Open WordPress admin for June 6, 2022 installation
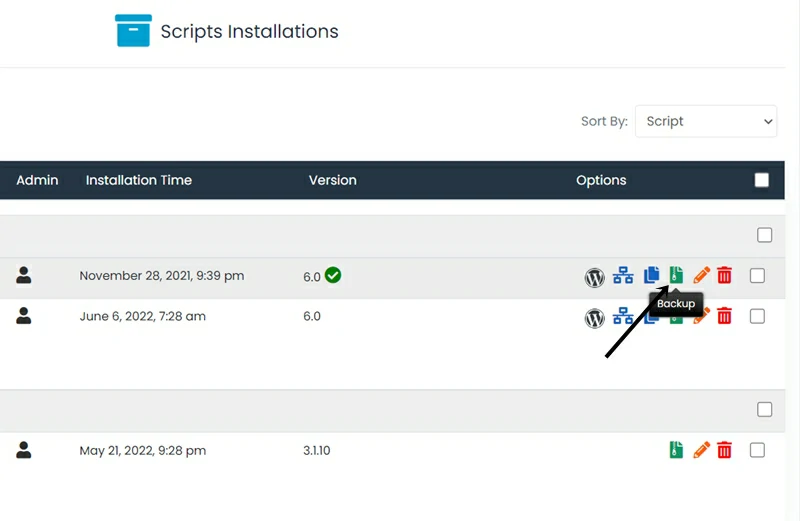The height and width of the screenshot is (521, 800). click(x=595, y=318)
